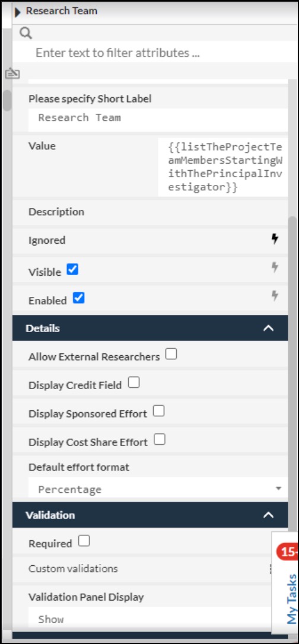
Task: Collapse the Validation section chevron
Action: [x=268, y=515]
